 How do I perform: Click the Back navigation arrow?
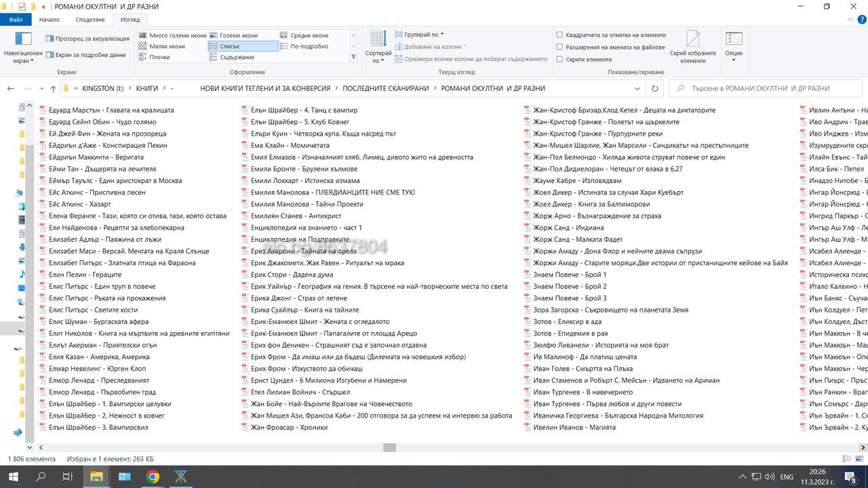(12, 89)
